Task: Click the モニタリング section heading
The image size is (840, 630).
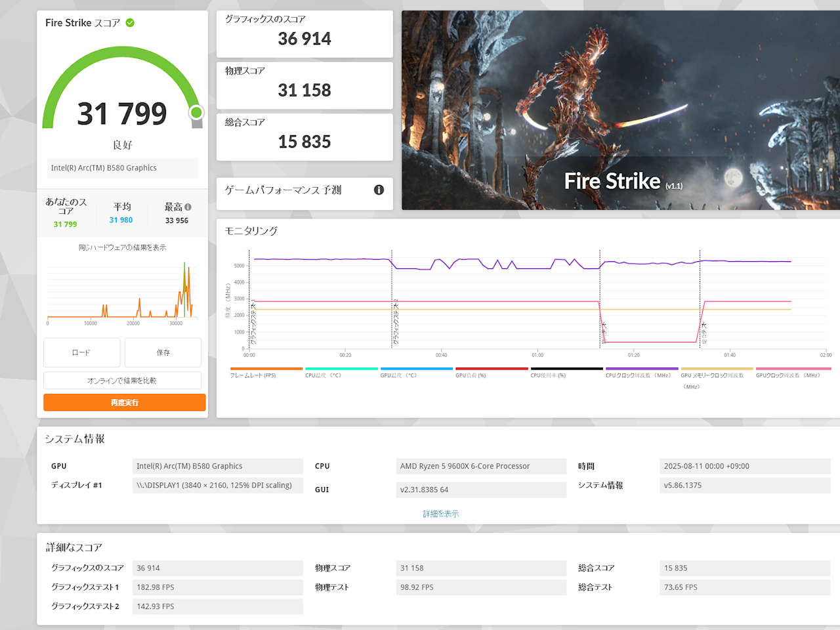Action: pos(251,231)
